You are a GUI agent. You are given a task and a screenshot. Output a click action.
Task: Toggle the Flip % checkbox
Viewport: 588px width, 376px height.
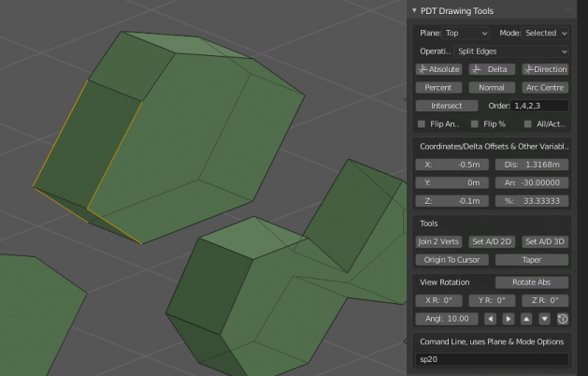tap(475, 123)
